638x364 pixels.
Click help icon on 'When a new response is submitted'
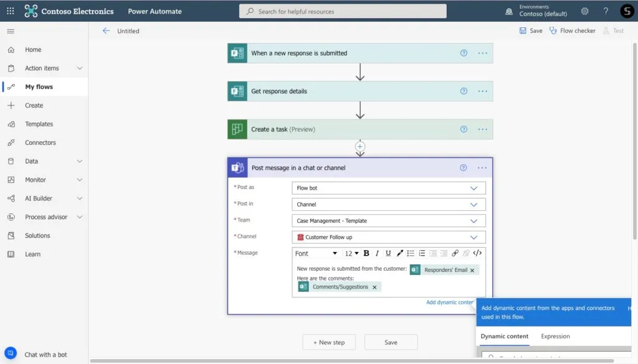point(464,54)
